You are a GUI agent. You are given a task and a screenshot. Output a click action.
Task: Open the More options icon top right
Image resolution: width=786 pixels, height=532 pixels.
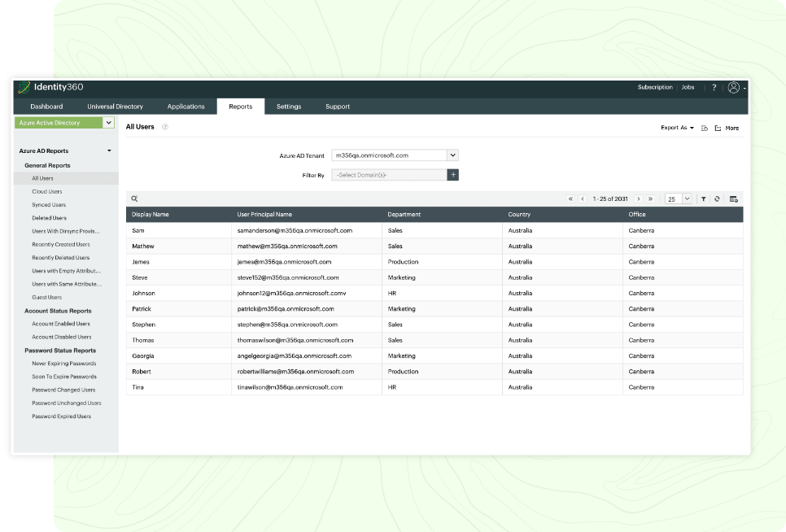[718, 129]
